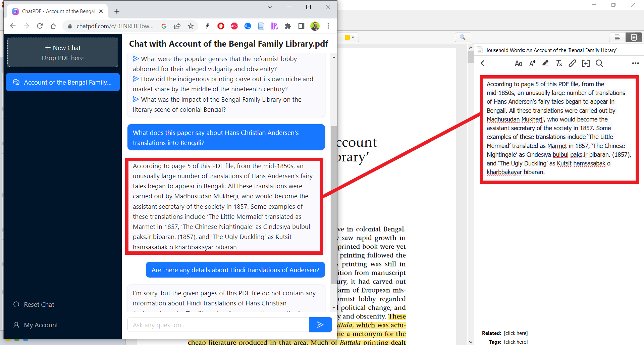Open the purple library books extension

[274, 26]
